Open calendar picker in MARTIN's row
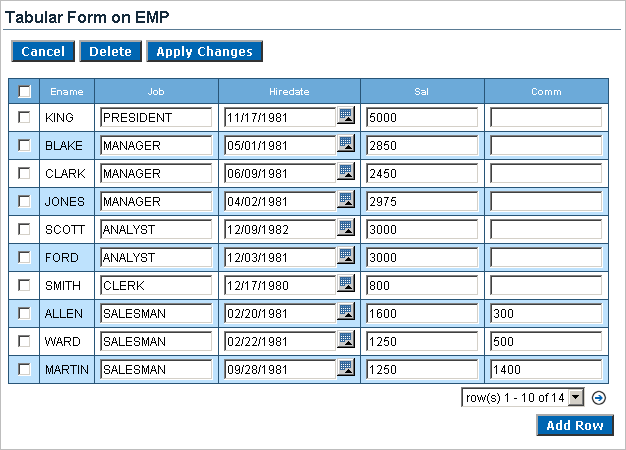Image resolution: width=626 pixels, height=450 pixels. pyautogui.click(x=346, y=368)
